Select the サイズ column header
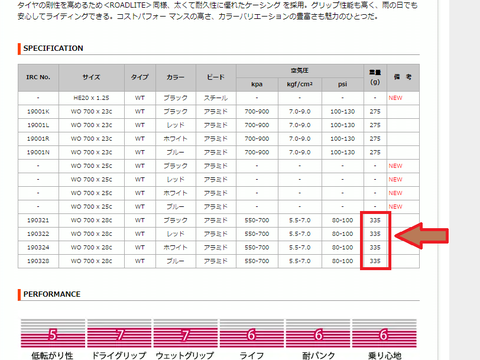The image size is (480, 360). [x=91, y=77]
